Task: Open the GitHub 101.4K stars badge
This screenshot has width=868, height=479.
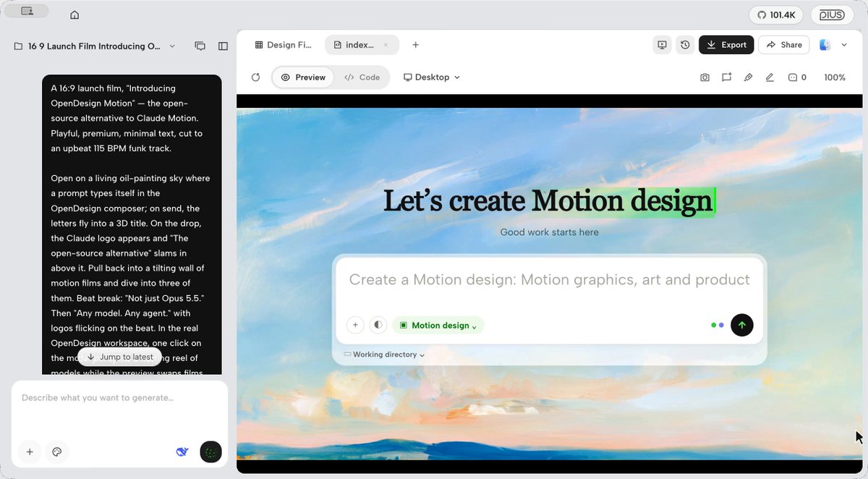Action: click(776, 14)
